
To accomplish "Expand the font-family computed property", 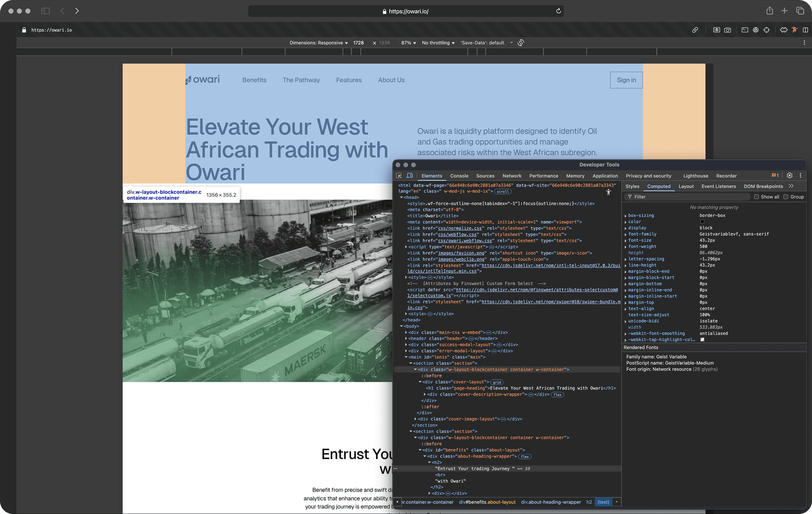I will pyautogui.click(x=626, y=235).
